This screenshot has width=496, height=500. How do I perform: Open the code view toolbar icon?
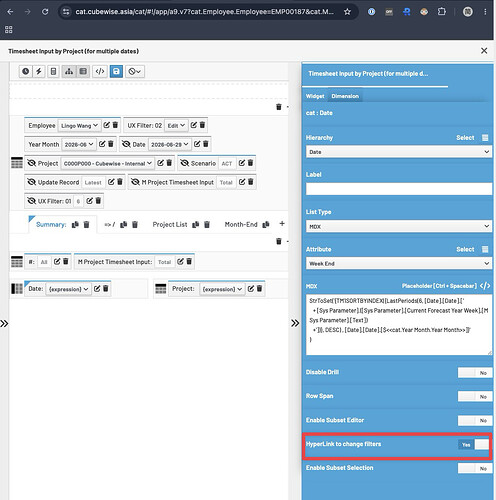pyautogui.click(x=100, y=71)
